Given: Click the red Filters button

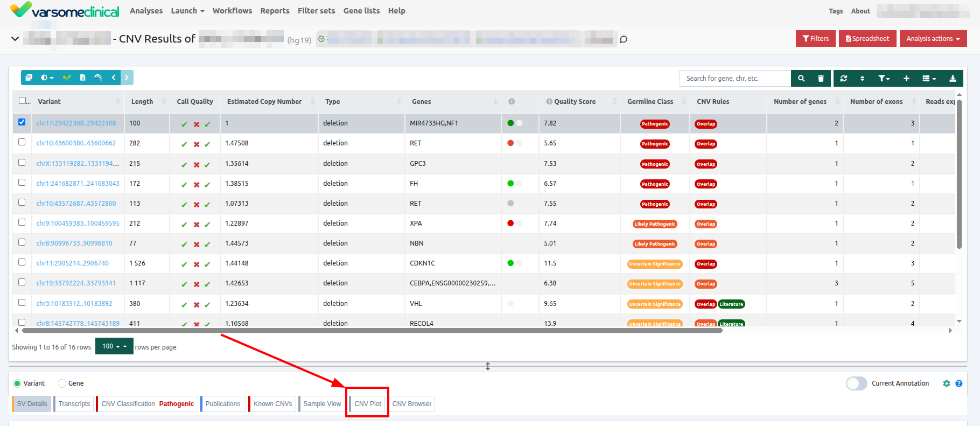Looking at the screenshot, I should (815, 39).
